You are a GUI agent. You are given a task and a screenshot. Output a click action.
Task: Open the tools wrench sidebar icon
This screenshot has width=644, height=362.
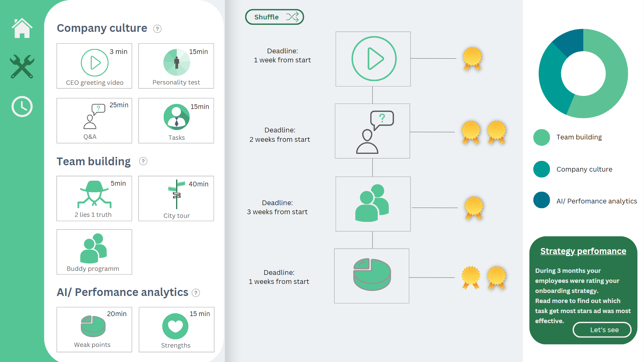tap(22, 67)
